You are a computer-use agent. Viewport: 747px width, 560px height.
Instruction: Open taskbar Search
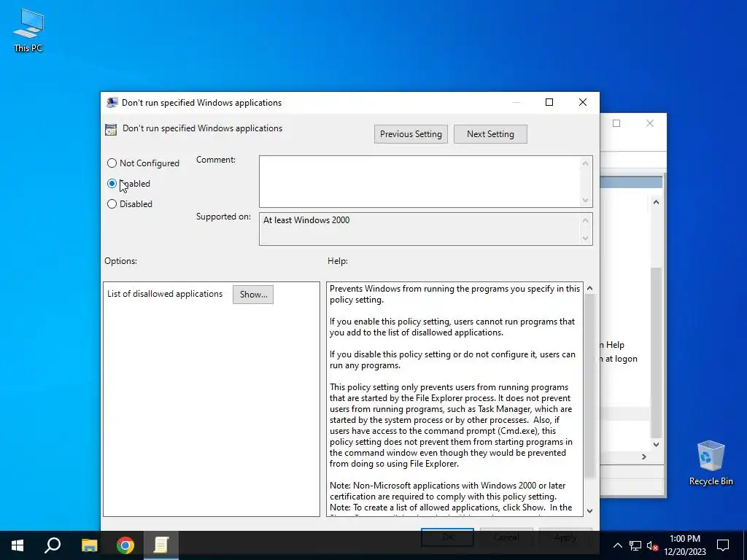point(53,545)
